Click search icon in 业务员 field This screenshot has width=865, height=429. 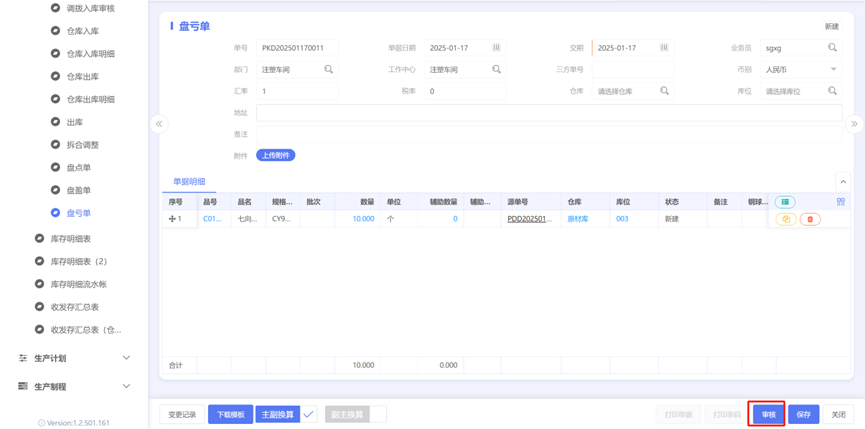(832, 48)
